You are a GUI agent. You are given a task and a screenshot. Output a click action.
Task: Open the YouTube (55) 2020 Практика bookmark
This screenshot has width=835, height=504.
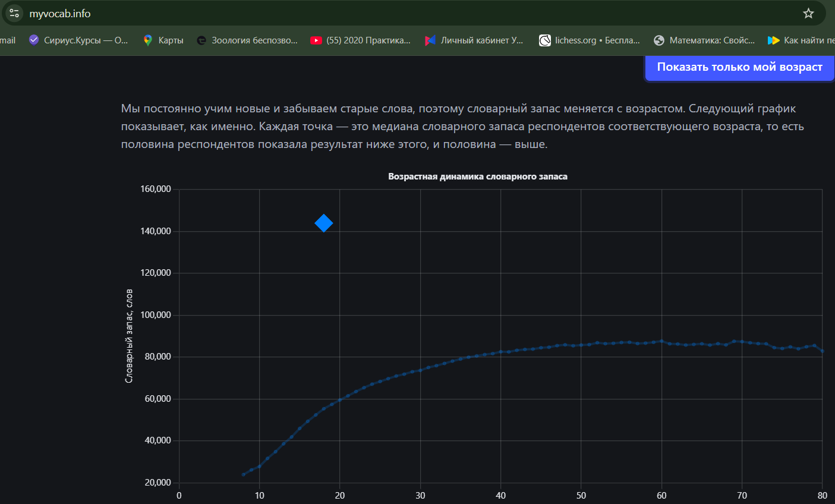361,40
